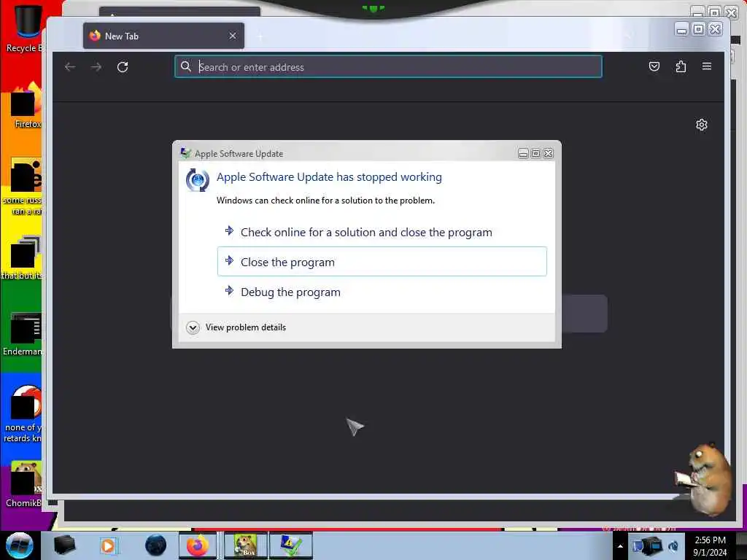Reload the page in Firefox
The width and height of the screenshot is (747, 560).
pos(123,67)
